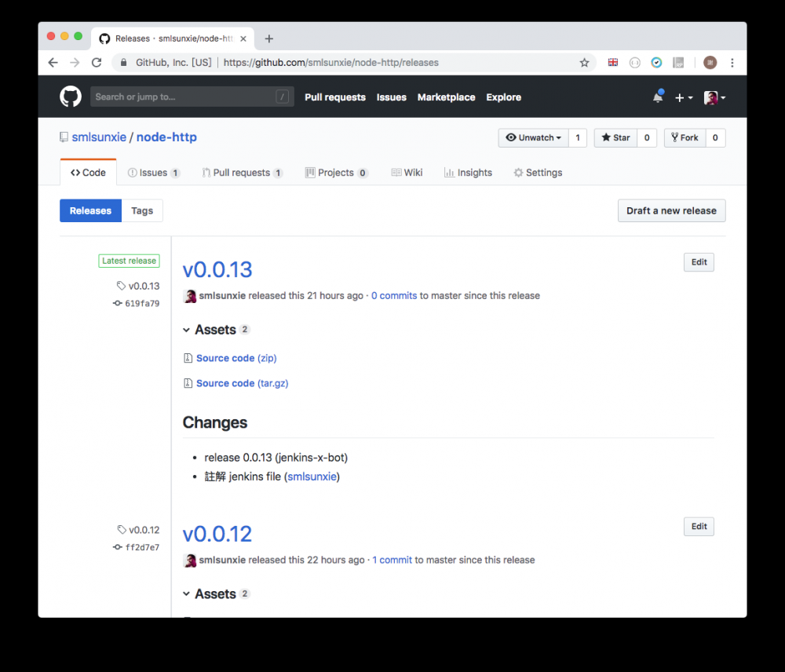Switch to the Code tab

click(88, 173)
